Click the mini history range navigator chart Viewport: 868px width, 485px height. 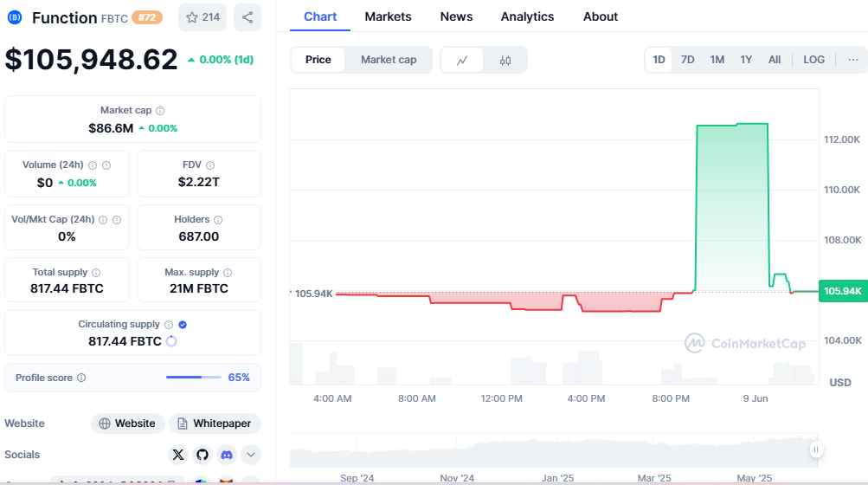(554, 451)
